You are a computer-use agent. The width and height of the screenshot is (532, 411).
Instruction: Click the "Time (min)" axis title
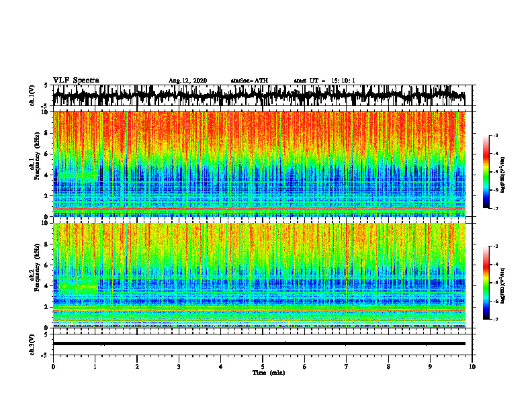tap(269, 373)
